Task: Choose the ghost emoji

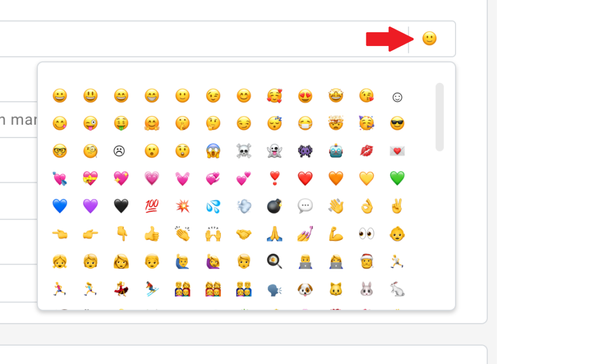Action: click(x=274, y=151)
